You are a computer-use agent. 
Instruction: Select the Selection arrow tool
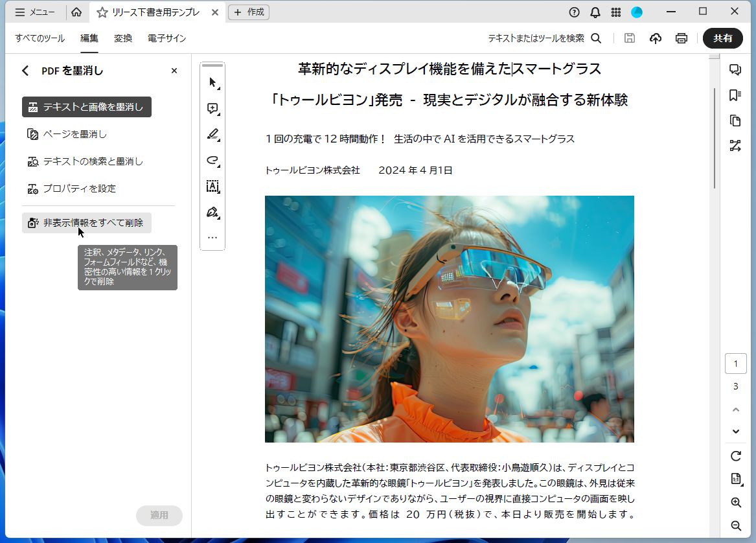[x=212, y=82]
